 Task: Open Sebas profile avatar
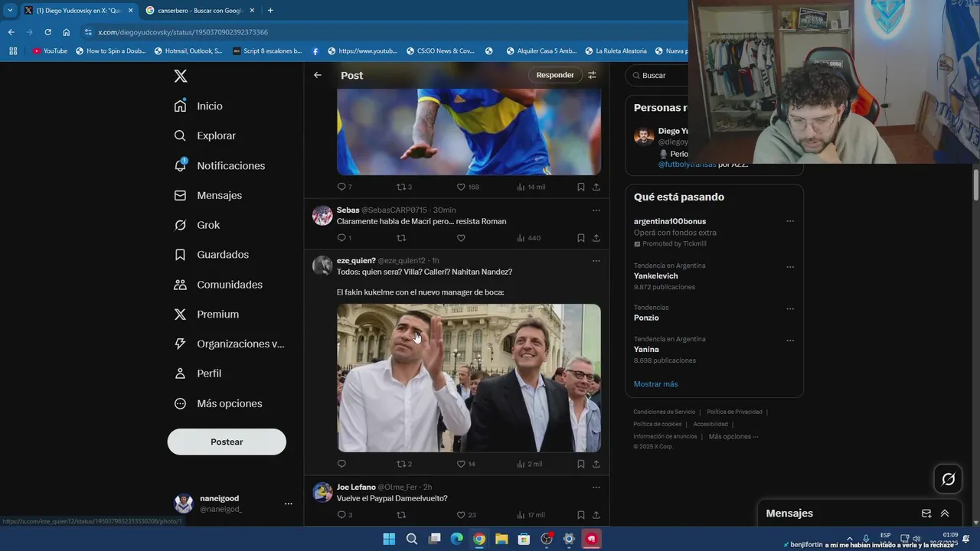click(322, 215)
